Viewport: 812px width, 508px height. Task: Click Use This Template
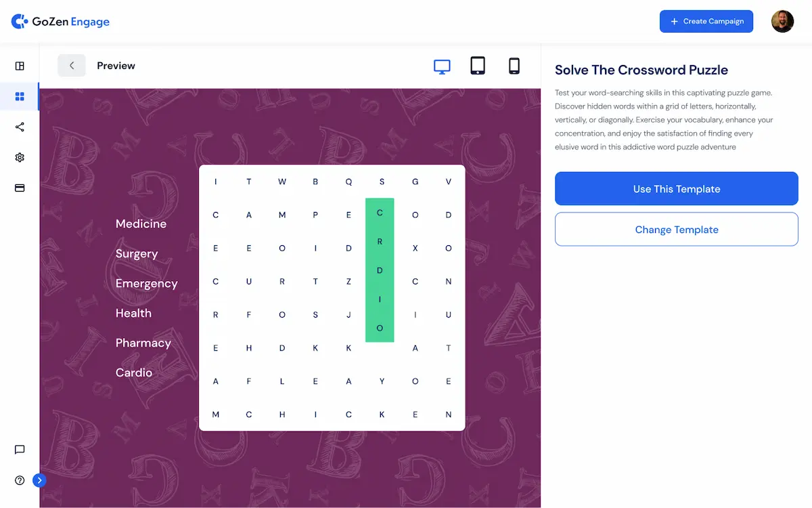676,188
